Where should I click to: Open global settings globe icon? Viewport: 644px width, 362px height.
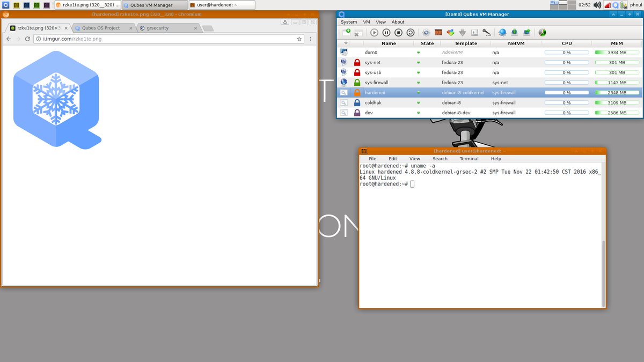tap(502, 33)
